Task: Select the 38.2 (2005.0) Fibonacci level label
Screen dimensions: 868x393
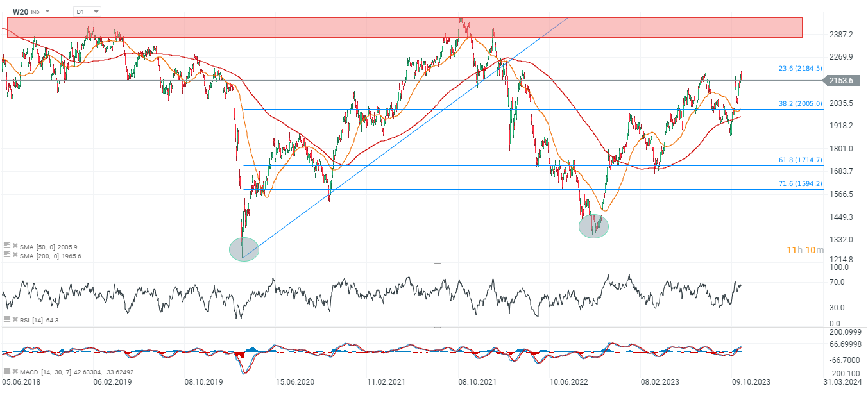Action: tap(800, 103)
